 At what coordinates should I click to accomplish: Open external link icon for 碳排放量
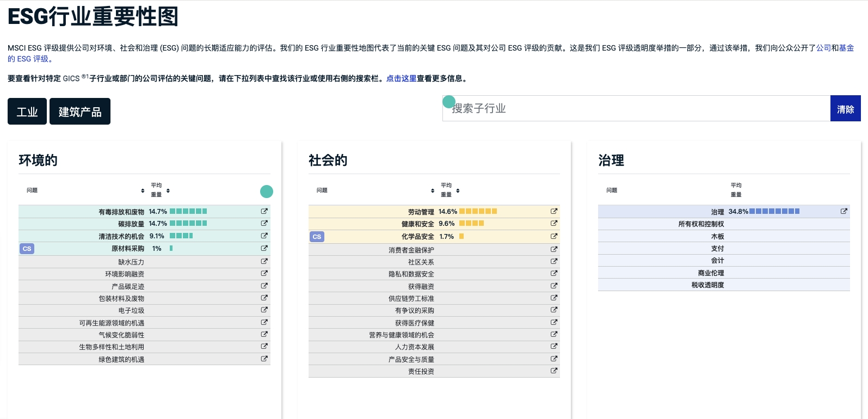click(x=264, y=223)
